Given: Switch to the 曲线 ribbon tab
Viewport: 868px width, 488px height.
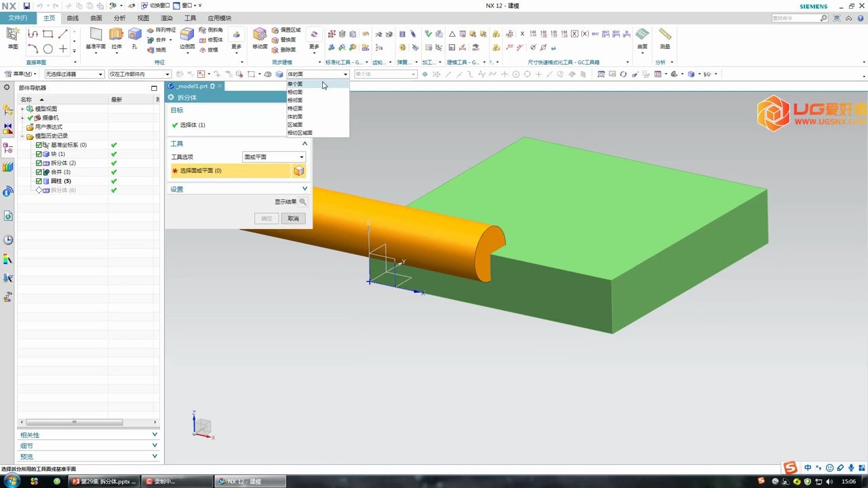Looking at the screenshot, I should (72, 18).
